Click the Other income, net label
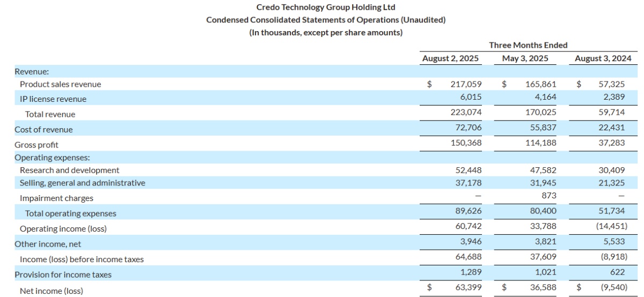644x297 pixels. pyautogui.click(x=48, y=243)
